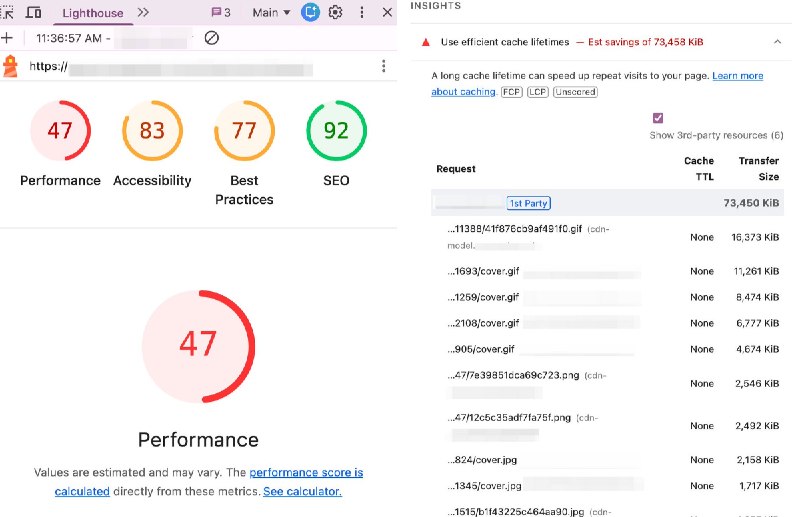Open the DevTools three-dot customize menu
The width and height of the screenshot is (800, 517).
pyautogui.click(x=362, y=12)
